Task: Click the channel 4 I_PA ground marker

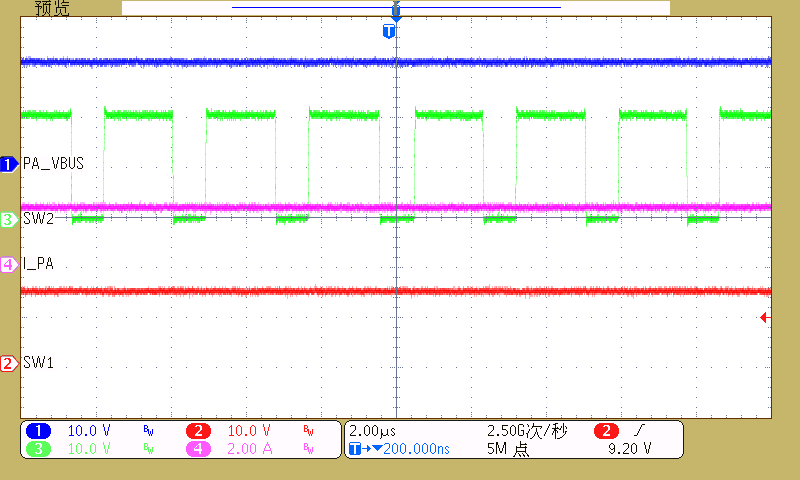Action: tap(9, 265)
